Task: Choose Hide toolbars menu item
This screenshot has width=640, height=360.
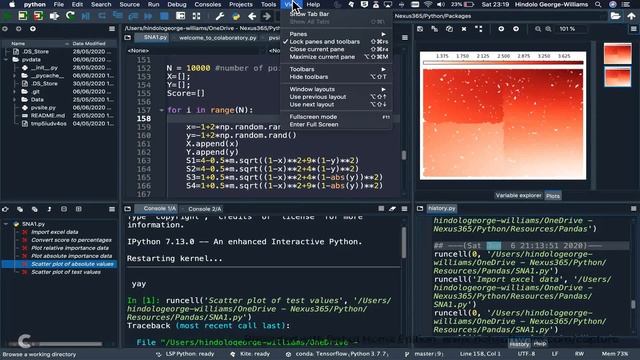Action: (x=336, y=77)
